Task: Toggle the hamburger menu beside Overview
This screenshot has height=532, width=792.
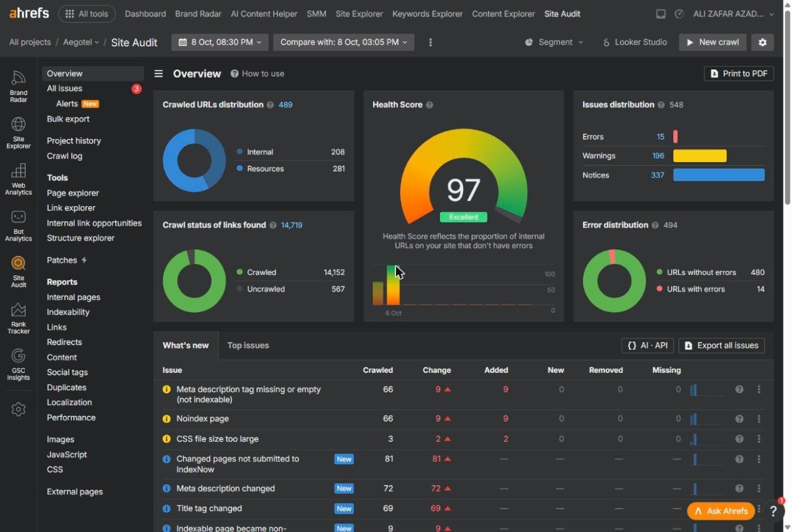Action: click(x=159, y=74)
